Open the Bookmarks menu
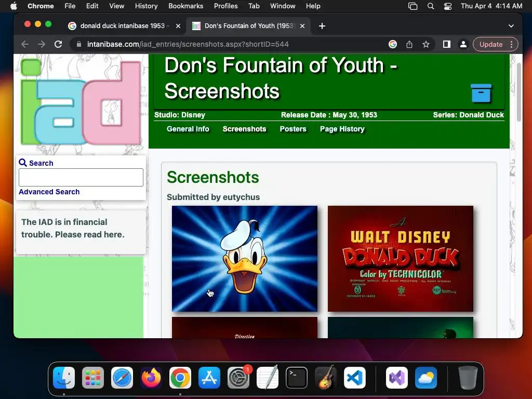The height and width of the screenshot is (399, 532). (x=186, y=6)
